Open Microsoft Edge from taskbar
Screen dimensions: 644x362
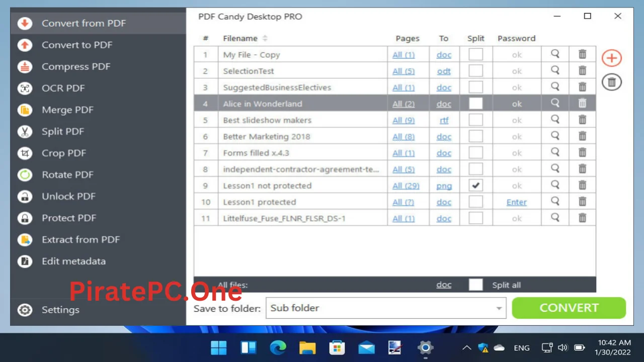click(278, 347)
